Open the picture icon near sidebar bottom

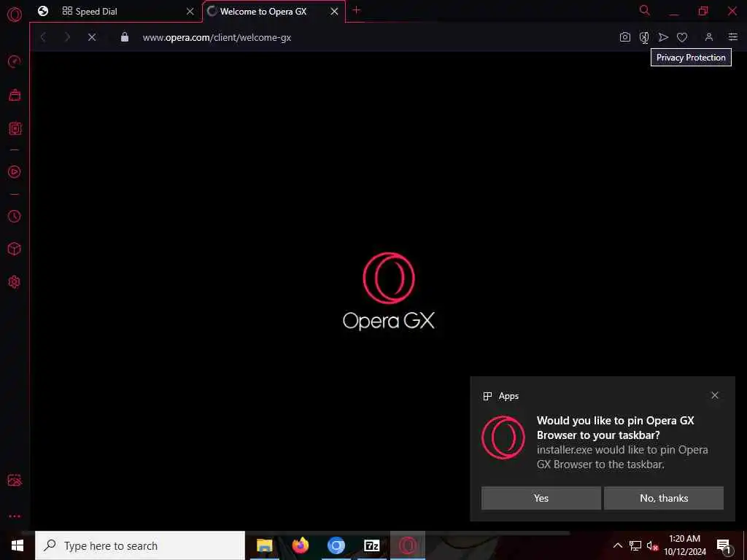15,480
